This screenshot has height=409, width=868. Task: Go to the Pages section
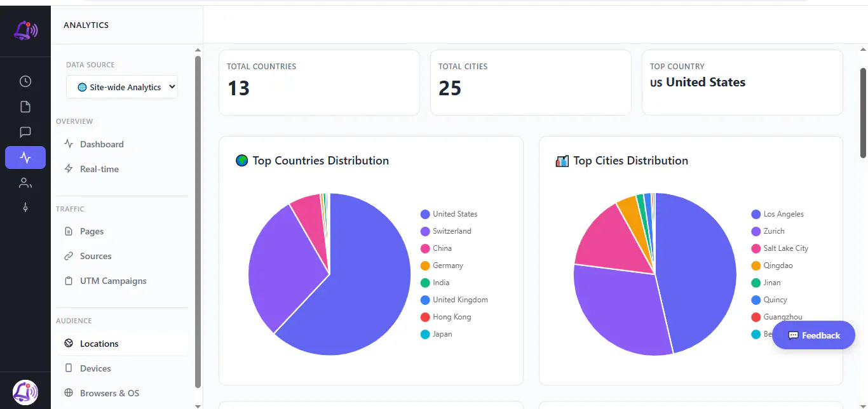click(122, 231)
